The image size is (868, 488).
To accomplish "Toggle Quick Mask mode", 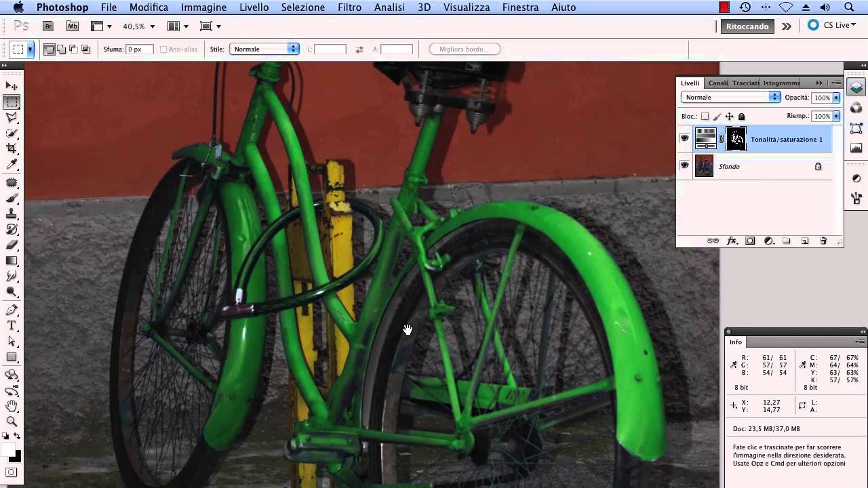I will (12, 472).
